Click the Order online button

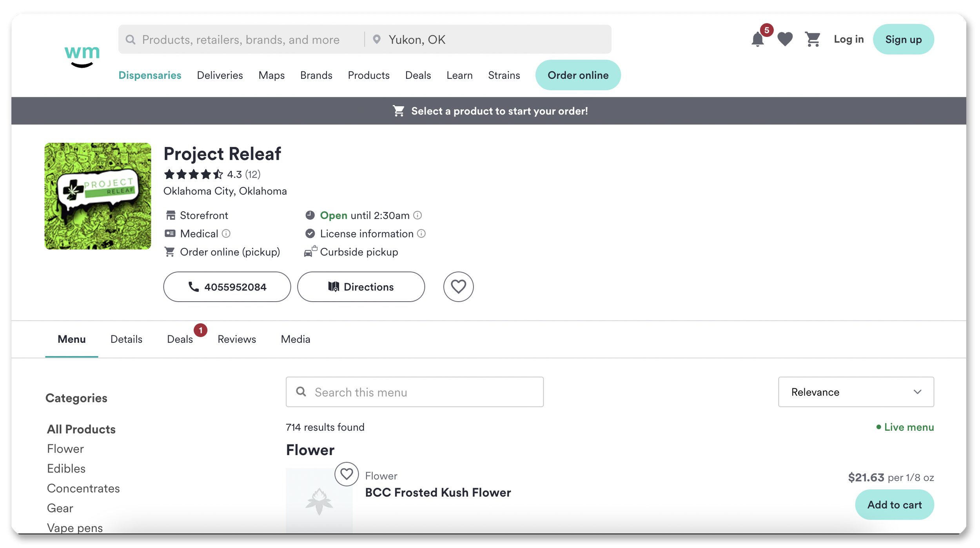click(x=577, y=75)
